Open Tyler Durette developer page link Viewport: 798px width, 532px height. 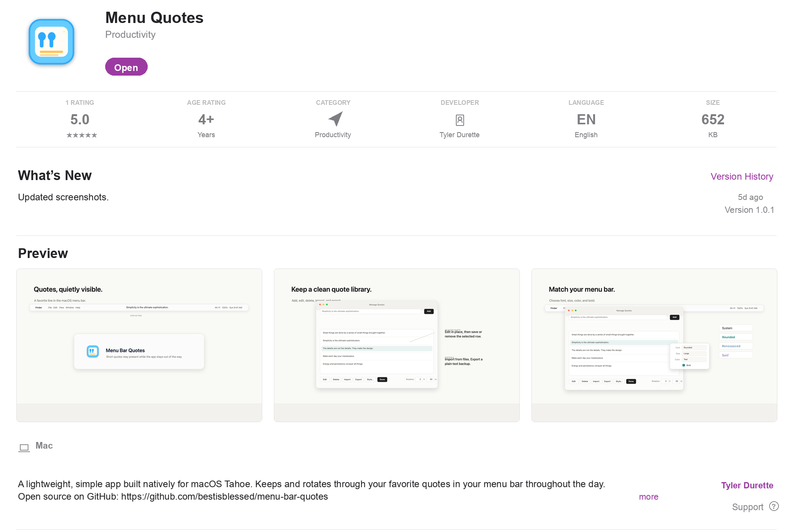pos(747,486)
